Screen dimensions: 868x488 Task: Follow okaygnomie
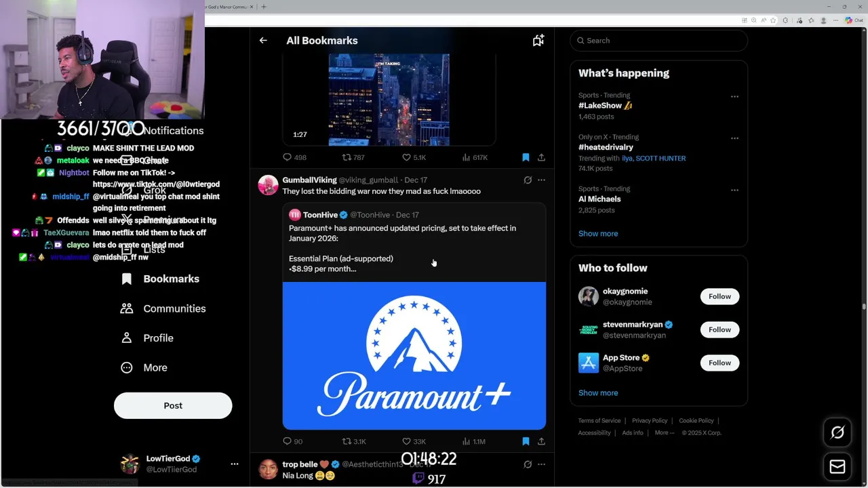coord(719,297)
